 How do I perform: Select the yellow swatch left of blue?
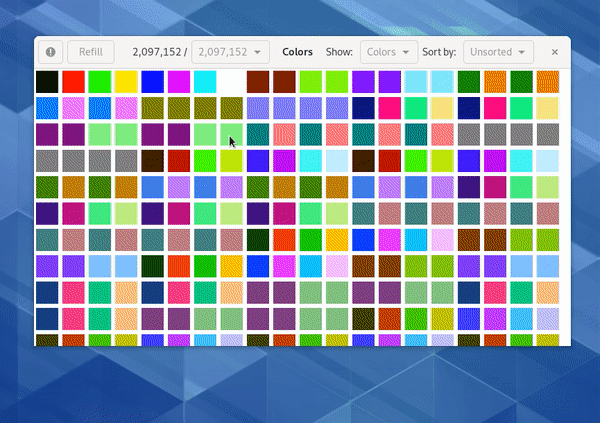click(126, 81)
